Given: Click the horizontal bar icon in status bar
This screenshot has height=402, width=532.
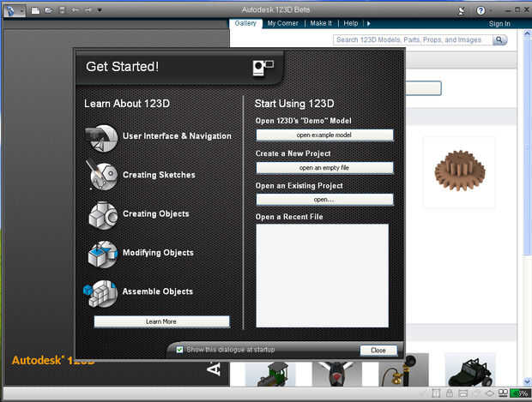Looking at the screenshot, I should [x=462, y=393].
